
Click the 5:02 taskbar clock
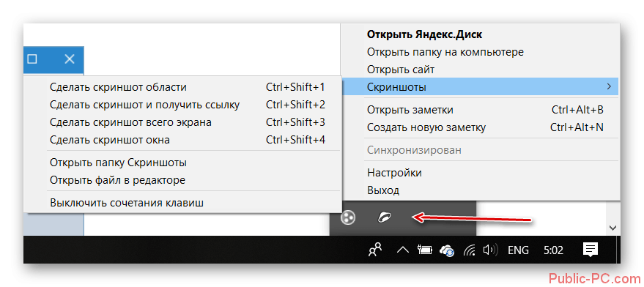553,250
